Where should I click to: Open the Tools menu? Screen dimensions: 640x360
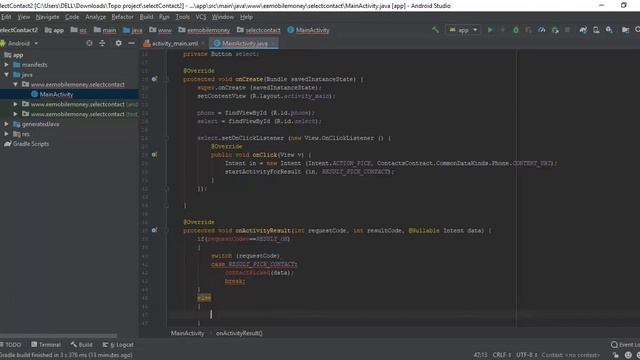pos(183,17)
